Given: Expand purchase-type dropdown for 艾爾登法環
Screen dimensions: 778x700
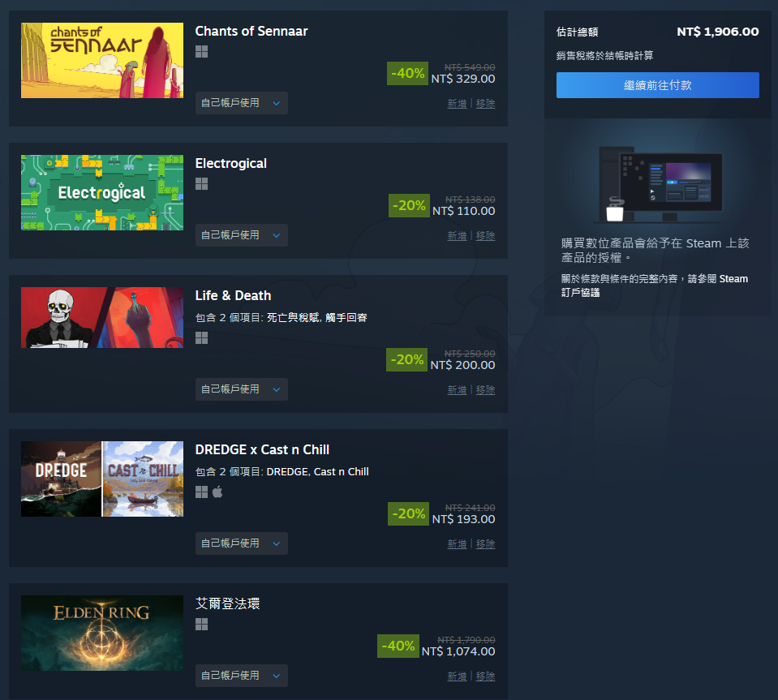Looking at the screenshot, I should pyautogui.click(x=242, y=676).
